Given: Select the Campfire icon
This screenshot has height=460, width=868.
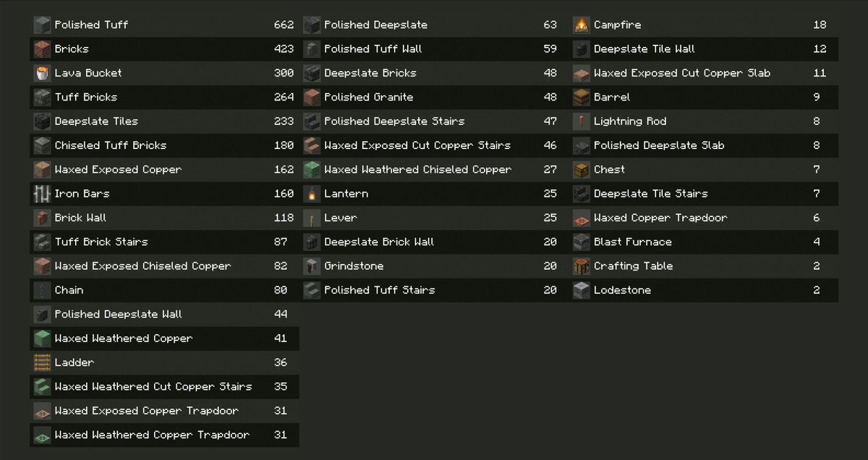Looking at the screenshot, I should pyautogui.click(x=582, y=25).
